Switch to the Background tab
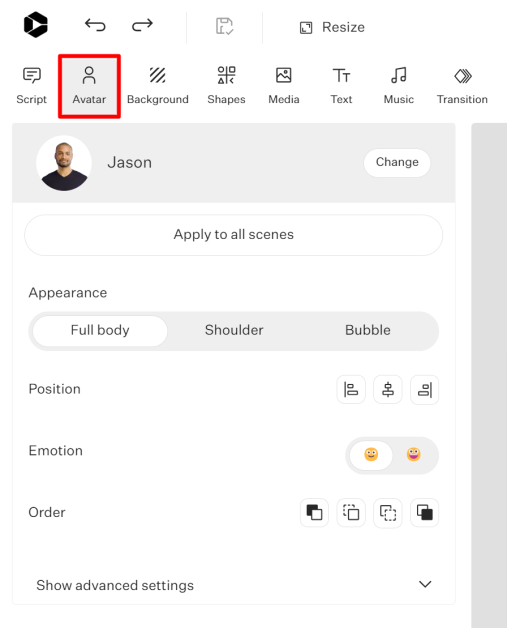 pyautogui.click(x=158, y=86)
